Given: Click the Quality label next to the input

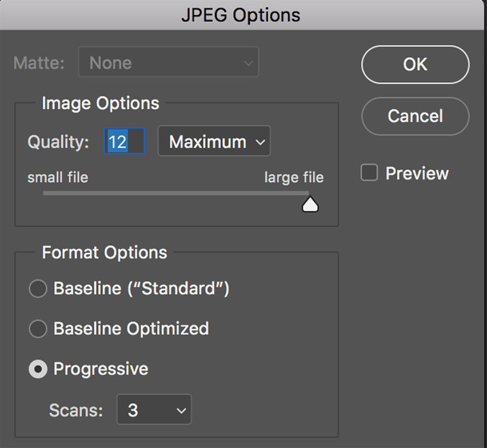Looking at the screenshot, I should click(58, 141).
